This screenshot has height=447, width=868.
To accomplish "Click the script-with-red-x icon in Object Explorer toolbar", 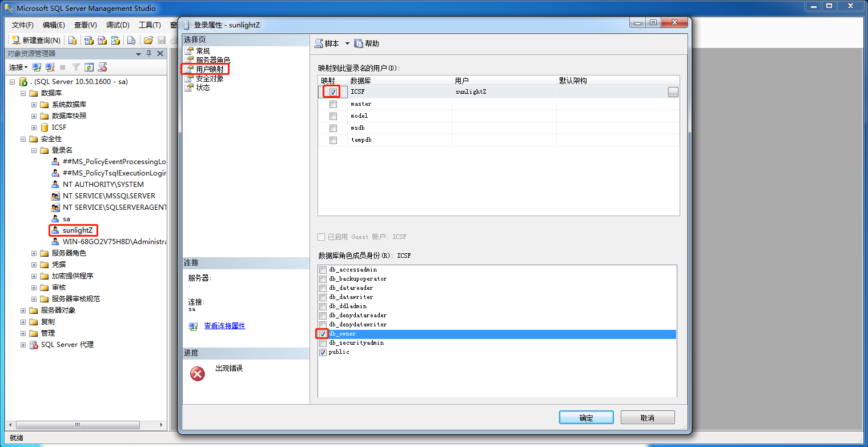I will point(103,67).
